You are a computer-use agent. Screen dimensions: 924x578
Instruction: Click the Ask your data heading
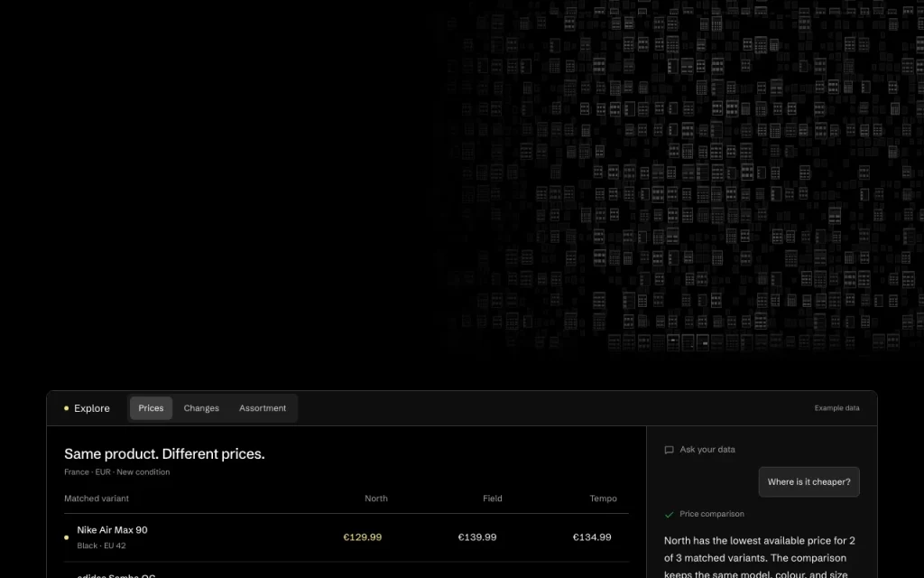707,450
